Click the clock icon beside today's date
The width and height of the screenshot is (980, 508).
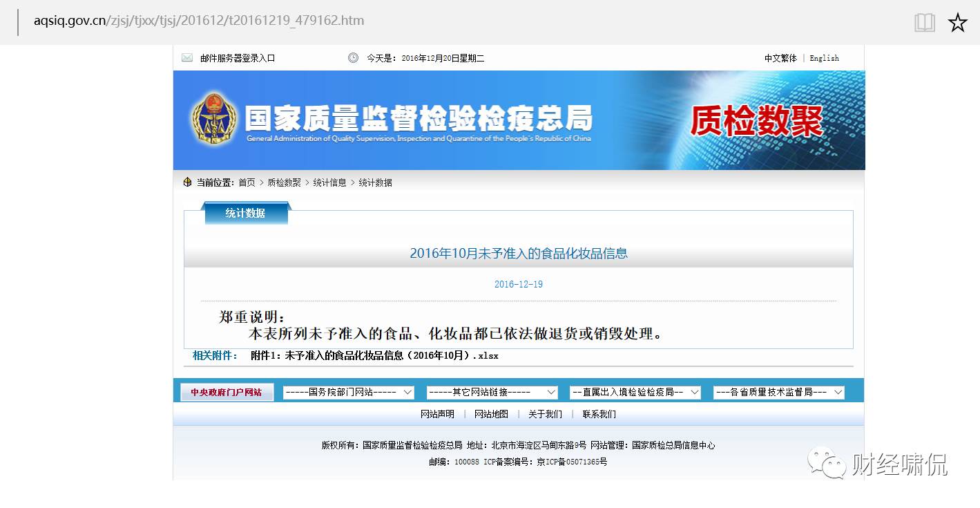pos(353,58)
